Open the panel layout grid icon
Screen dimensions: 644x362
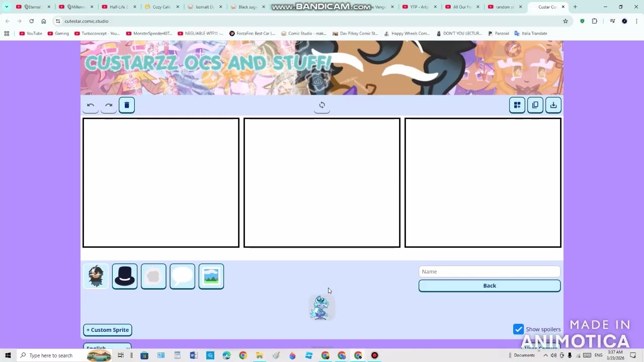click(x=517, y=105)
